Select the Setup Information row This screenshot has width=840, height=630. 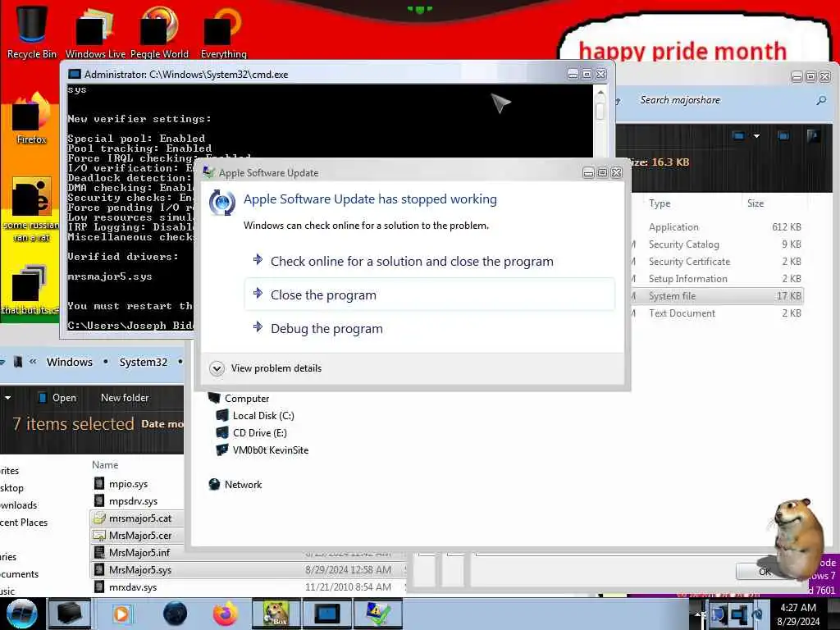(718, 279)
